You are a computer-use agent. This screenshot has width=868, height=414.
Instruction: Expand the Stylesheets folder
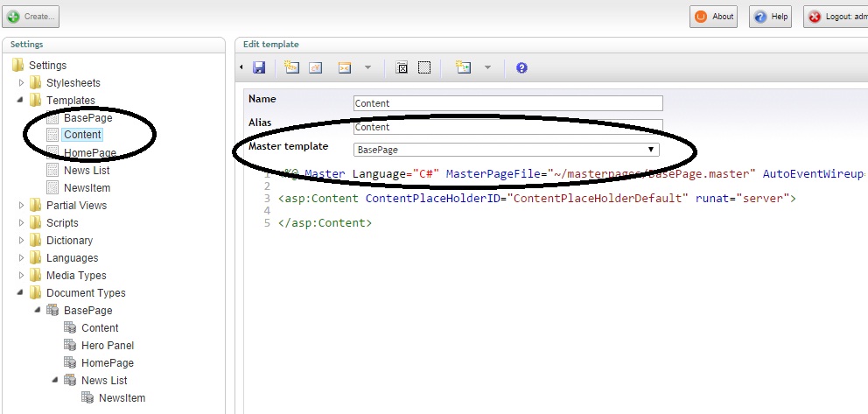pyautogui.click(x=22, y=83)
